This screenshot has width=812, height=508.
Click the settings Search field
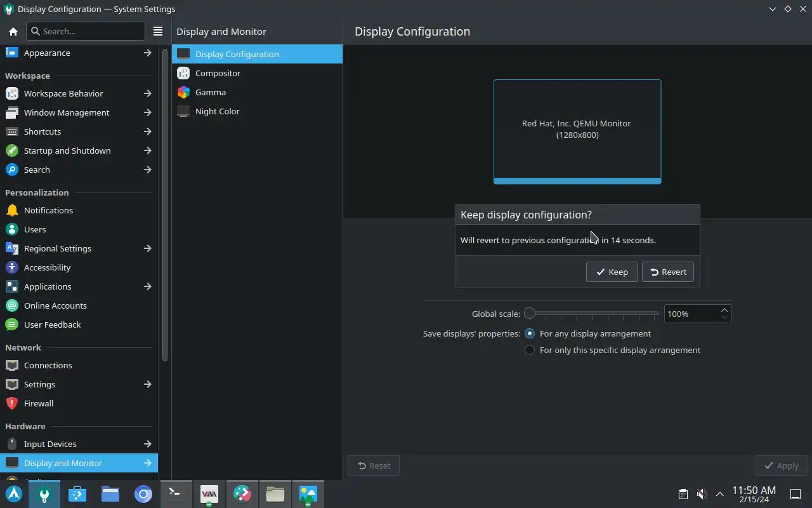click(86, 31)
